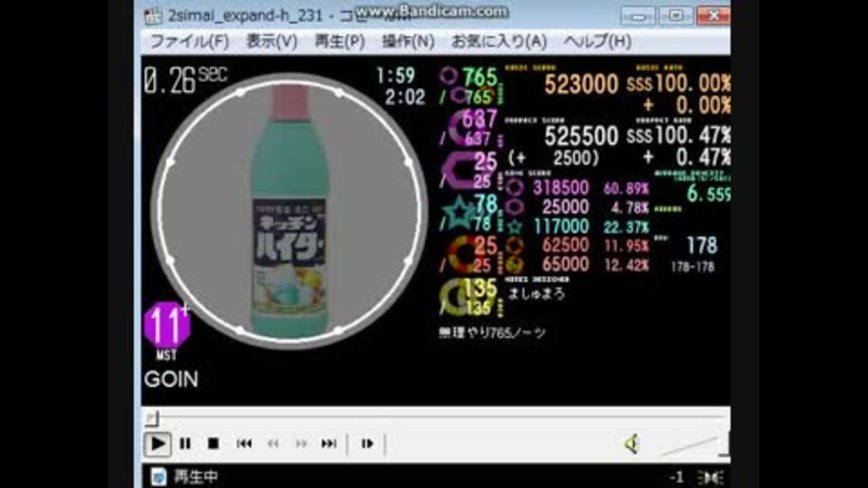
Task: Click the 2:02 total time text
Action: click(x=405, y=98)
